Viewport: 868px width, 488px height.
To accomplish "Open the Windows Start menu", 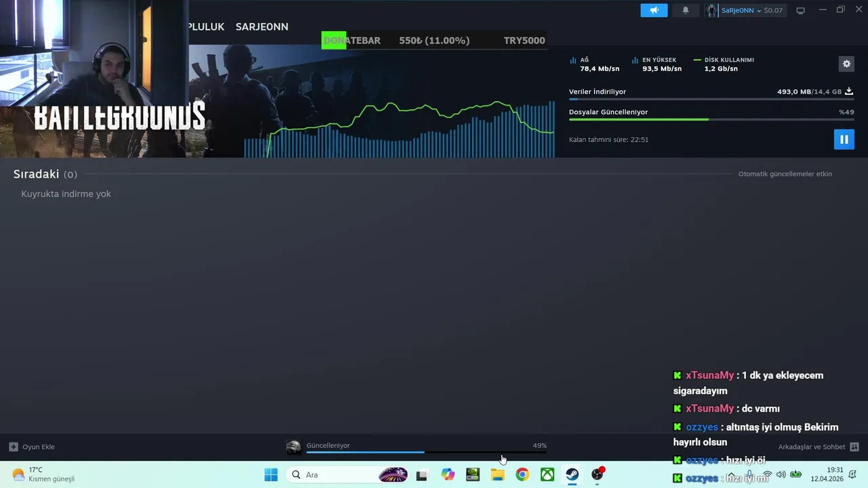I will [271, 474].
